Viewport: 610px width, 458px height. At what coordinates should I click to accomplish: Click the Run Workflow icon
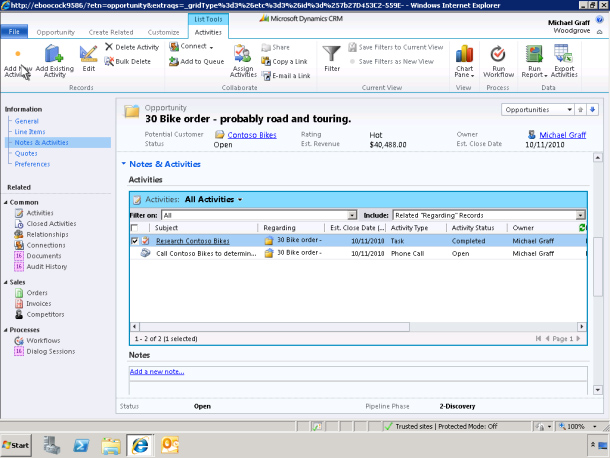[x=498, y=55]
